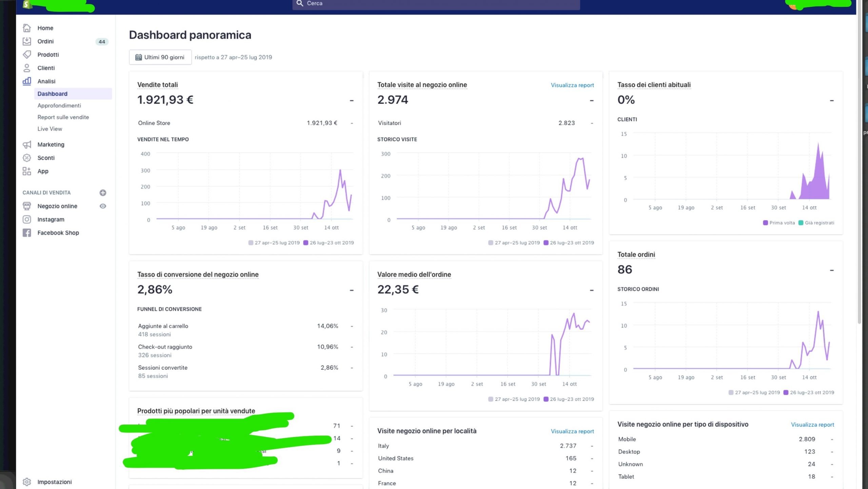Click the Prodotti tag icon
The height and width of the screenshot is (489, 868).
pyautogui.click(x=27, y=55)
